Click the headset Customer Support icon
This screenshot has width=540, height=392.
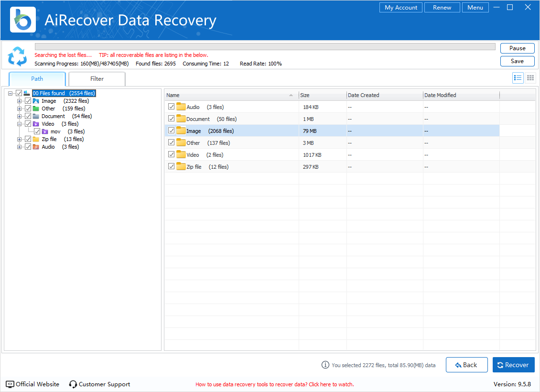tap(73, 384)
